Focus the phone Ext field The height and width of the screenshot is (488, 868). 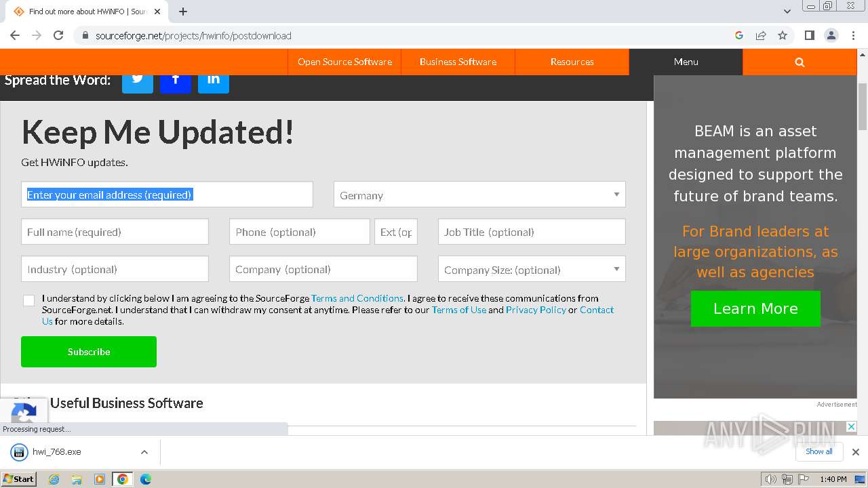396,232
